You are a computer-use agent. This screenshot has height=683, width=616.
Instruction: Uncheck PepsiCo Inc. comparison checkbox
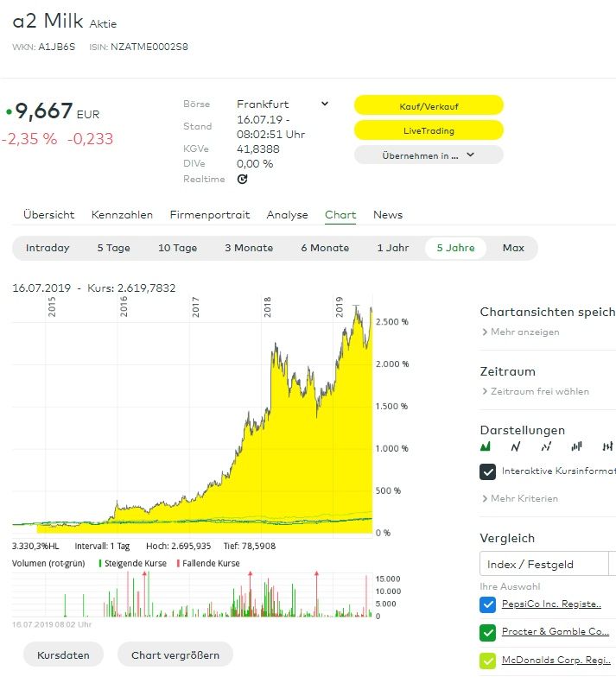(487, 604)
